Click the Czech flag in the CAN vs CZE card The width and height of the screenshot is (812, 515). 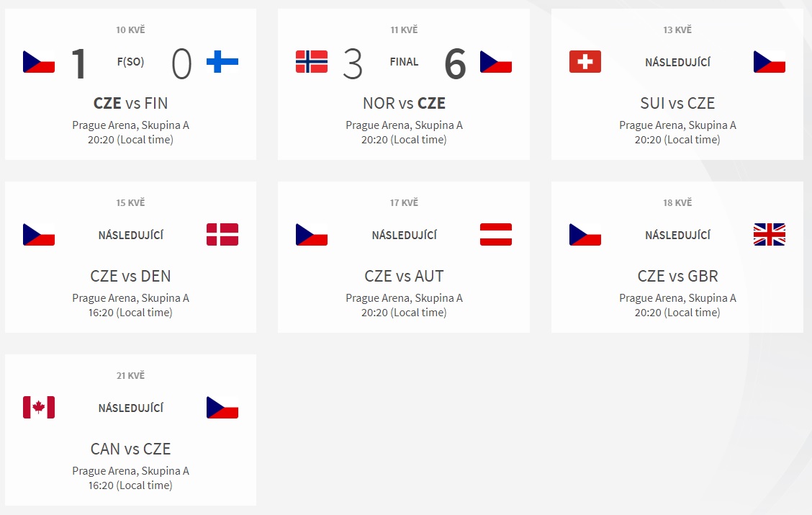[x=222, y=407]
